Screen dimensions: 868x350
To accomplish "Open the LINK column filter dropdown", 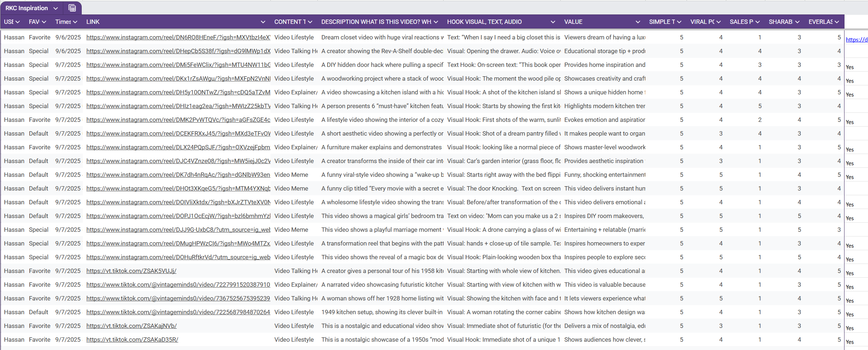I will [263, 22].
